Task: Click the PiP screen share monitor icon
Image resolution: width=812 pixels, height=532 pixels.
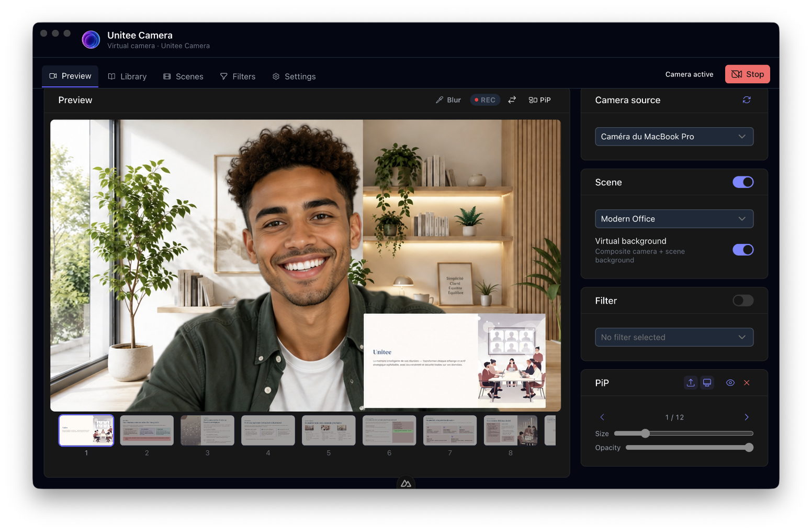Action: pyautogui.click(x=707, y=383)
